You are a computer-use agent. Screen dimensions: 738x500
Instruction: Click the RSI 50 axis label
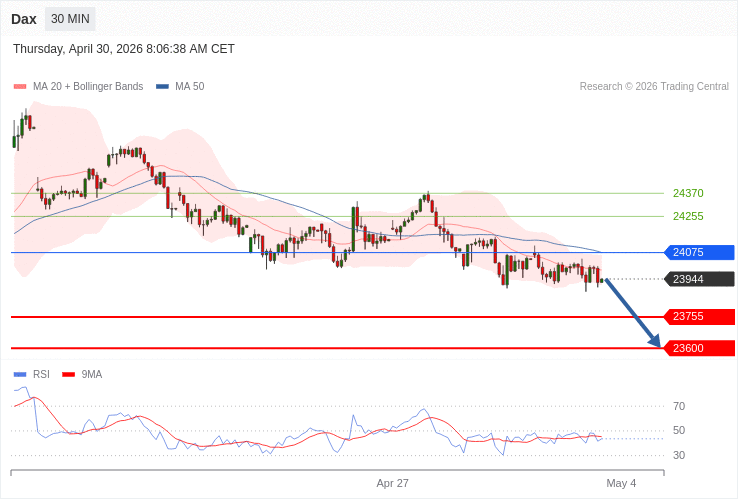click(x=679, y=430)
